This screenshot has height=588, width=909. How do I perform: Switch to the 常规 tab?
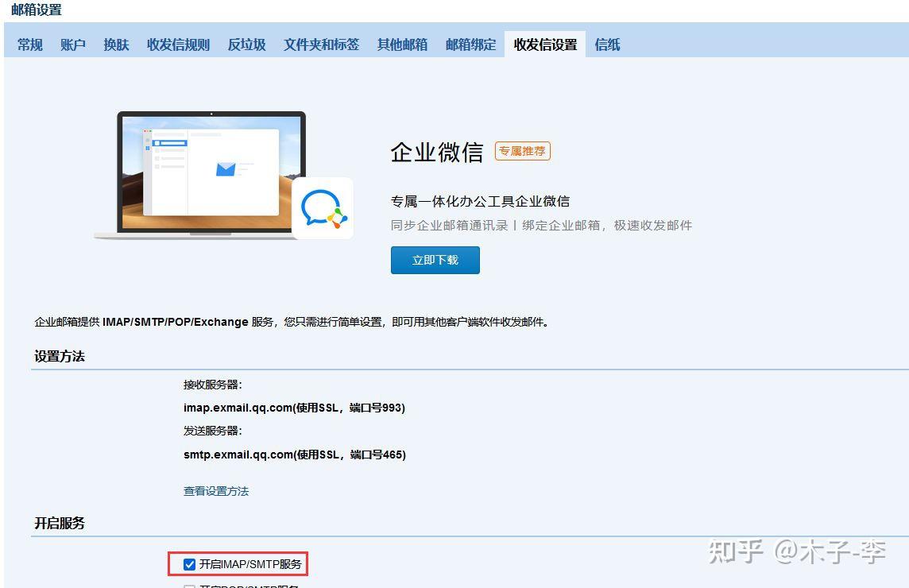(29, 44)
